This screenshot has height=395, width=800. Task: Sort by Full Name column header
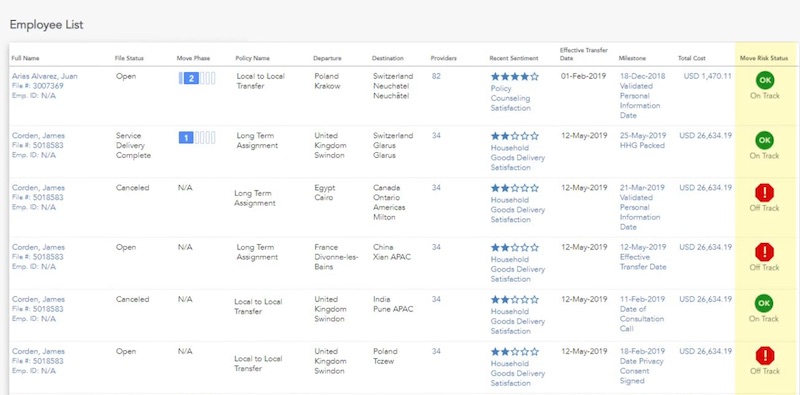click(x=26, y=58)
